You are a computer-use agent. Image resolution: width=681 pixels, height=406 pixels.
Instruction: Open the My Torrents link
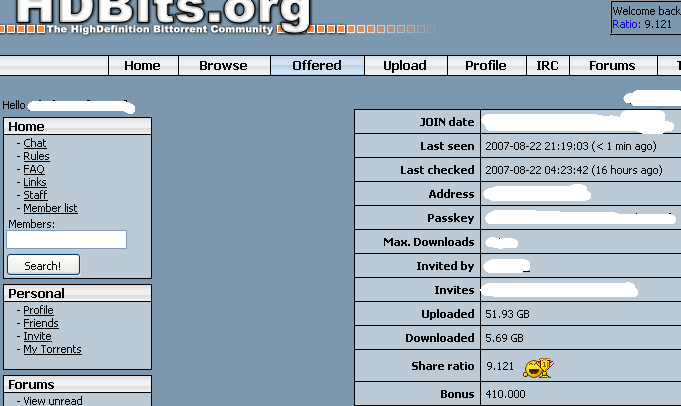(x=53, y=349)
